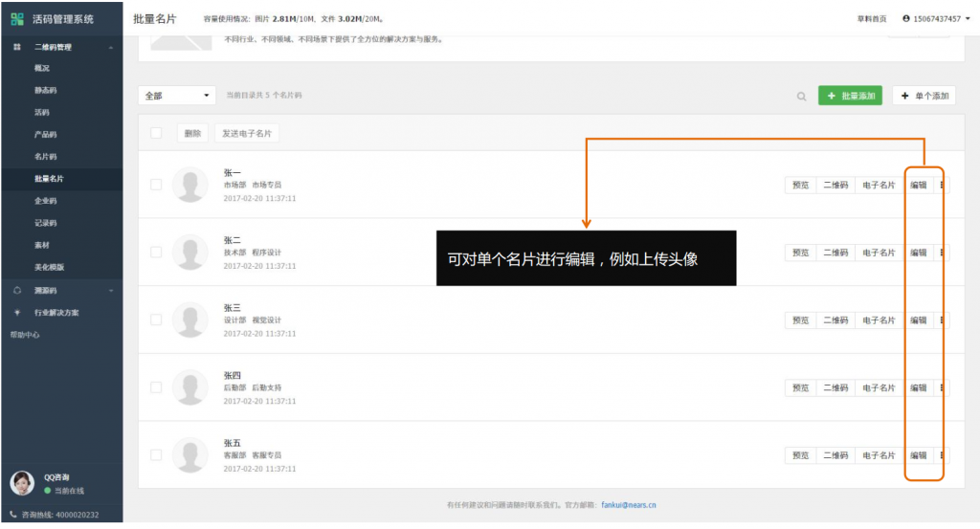Edit 张四's card
The image size is (980, 529).
(918, 387)
